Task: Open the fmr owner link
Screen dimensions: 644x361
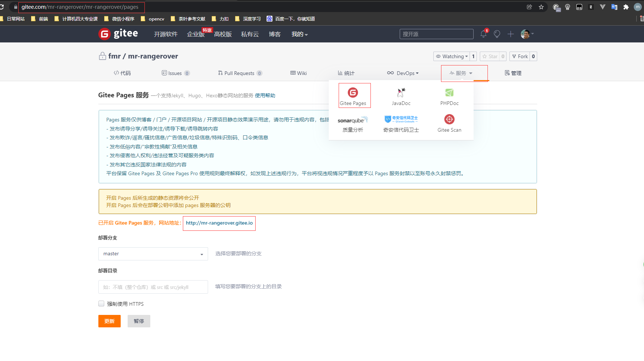Action: coord(114,56)
